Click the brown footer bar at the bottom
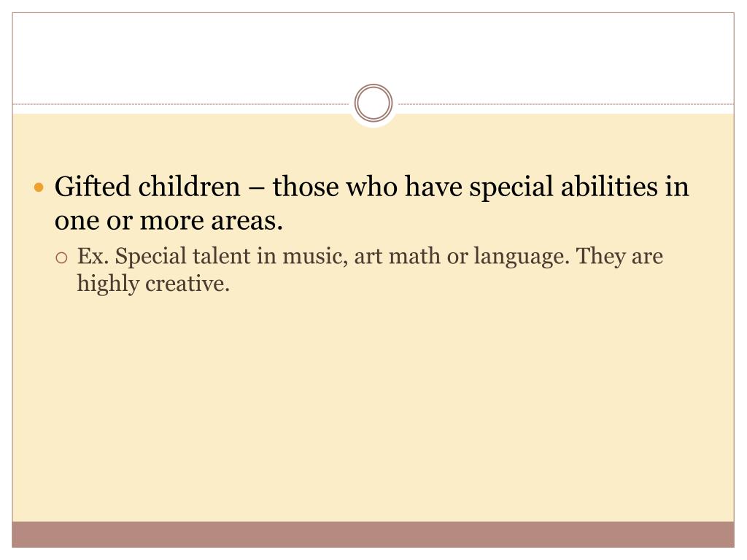The height and width of the screenshot is (560, 747). (373, 534)
